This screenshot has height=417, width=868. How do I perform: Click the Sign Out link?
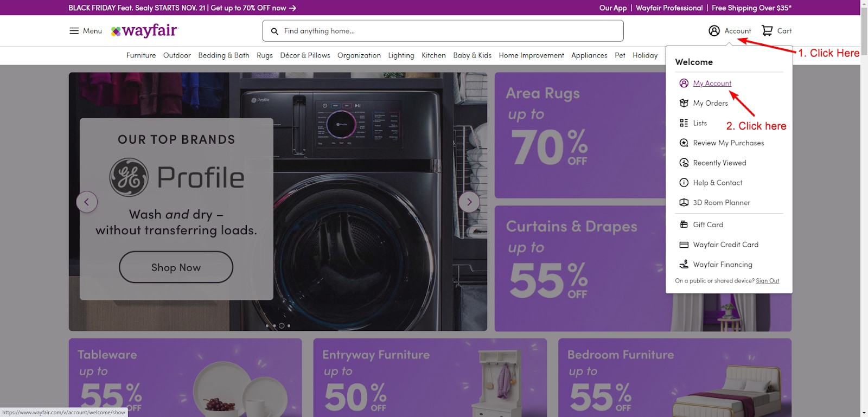[x=768, y=281]
